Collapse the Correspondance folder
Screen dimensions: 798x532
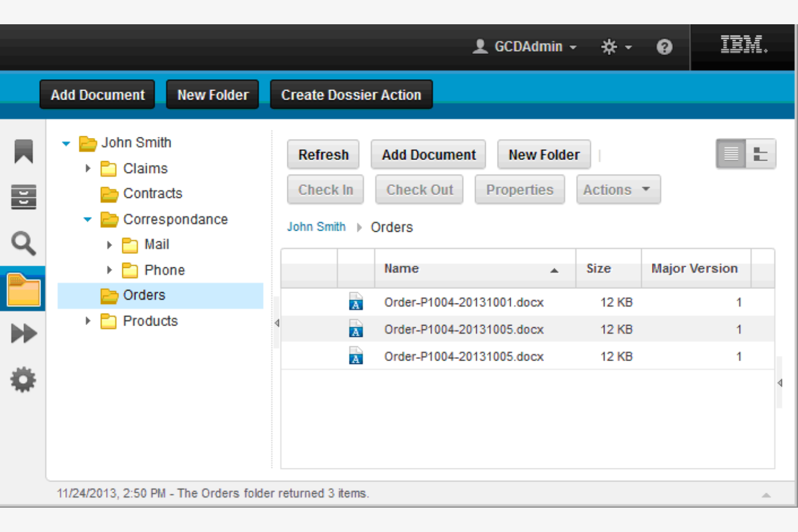pyautogui.click(x=88, y=219)
